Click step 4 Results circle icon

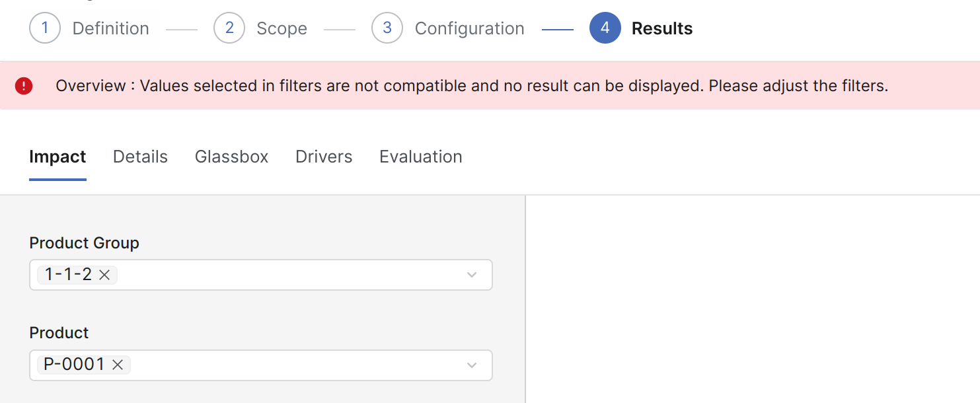click(x=605, y=28)
